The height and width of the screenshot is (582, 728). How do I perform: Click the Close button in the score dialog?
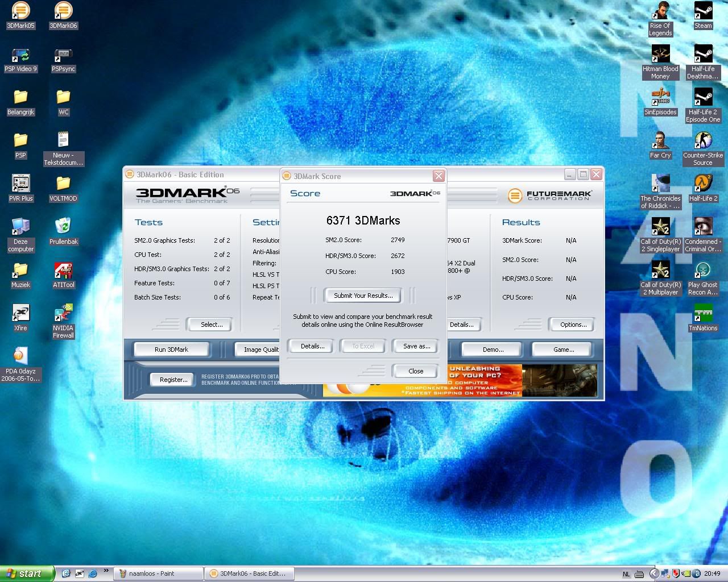[415, 371]
